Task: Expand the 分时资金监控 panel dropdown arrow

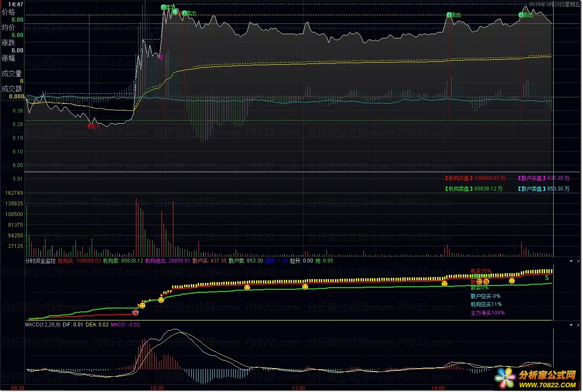Action: 571,260
